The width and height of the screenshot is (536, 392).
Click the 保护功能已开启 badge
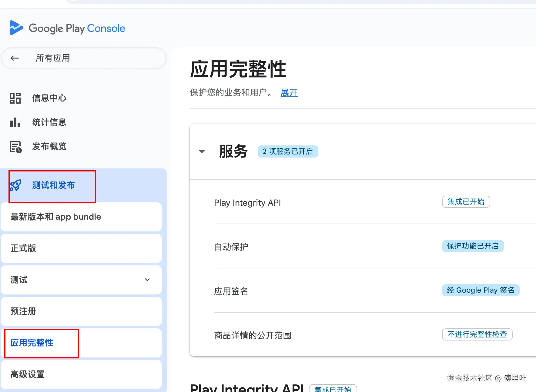473,246
